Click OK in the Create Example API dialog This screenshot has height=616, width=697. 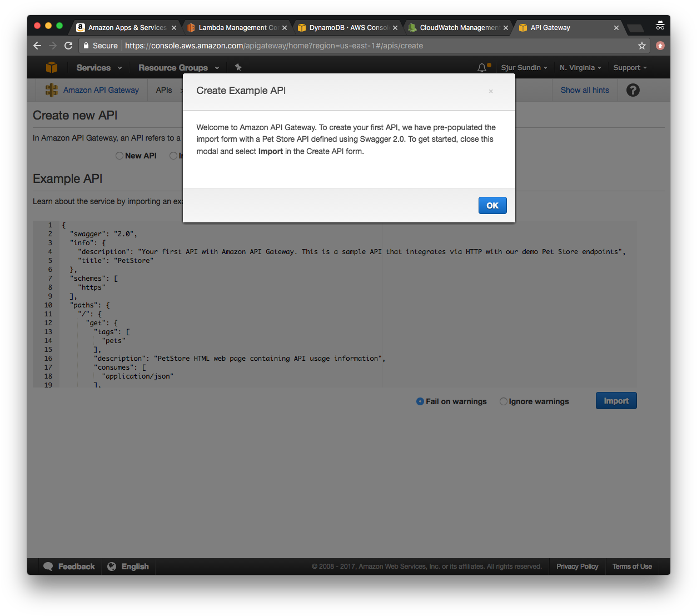pyautogui.click(x=492, y=205)
